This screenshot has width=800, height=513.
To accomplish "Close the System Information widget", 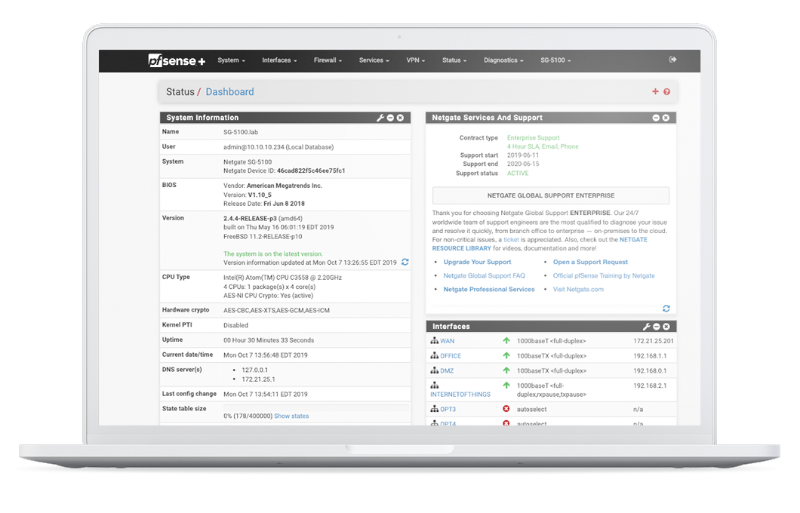I will [401, 118].
